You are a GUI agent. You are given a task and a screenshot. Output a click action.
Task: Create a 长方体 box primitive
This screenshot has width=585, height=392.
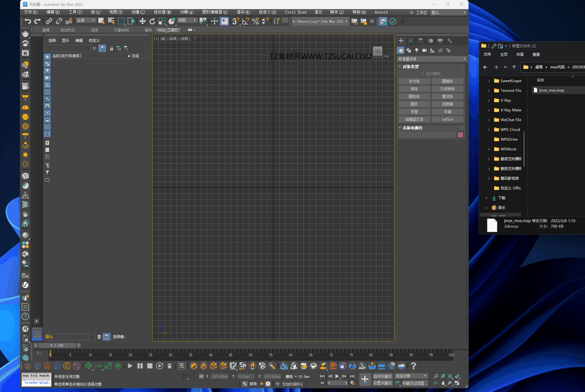414,81
